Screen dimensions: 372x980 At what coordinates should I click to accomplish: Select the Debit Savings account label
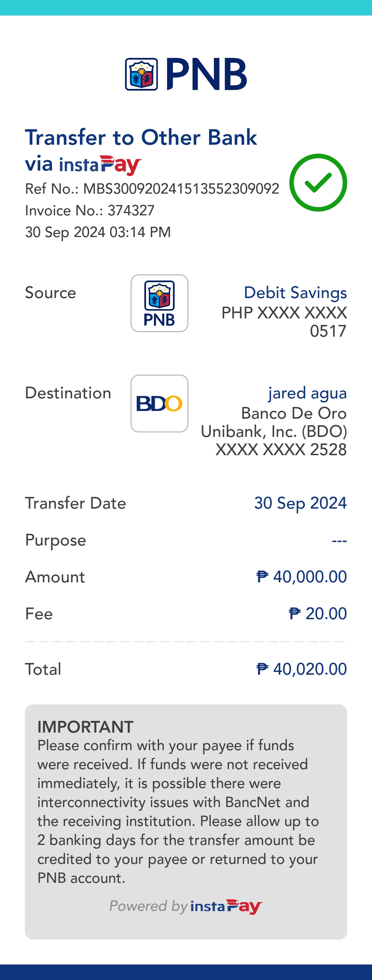tap(295, 293)
